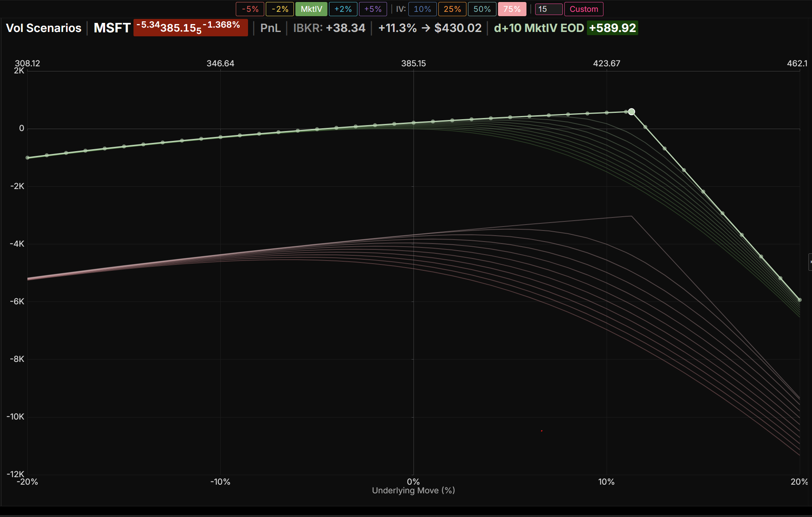Viewport: 812px width, 517px height.
Task: Click the green +589.92 value badge
Action: tap(612, 28)
